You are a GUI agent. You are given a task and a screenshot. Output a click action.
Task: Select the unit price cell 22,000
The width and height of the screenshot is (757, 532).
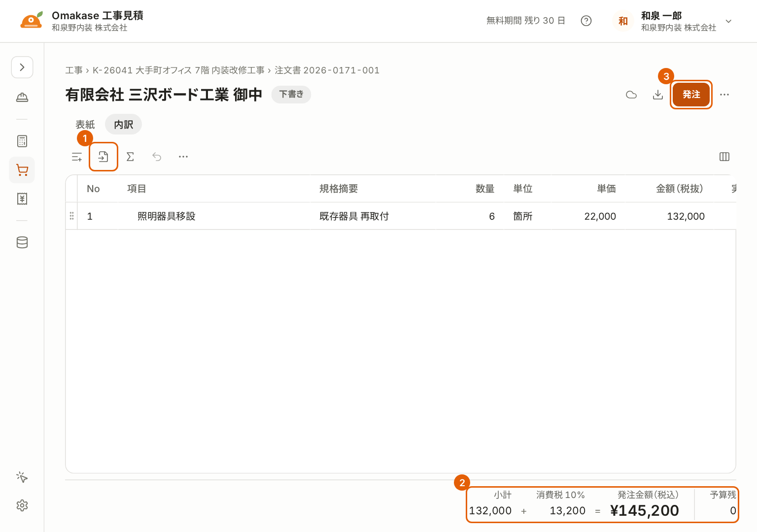tap(587, 216)
